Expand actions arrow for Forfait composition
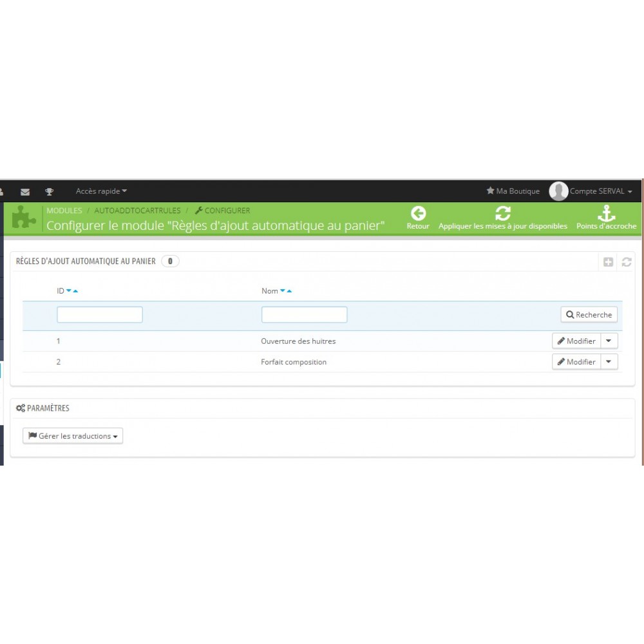The width and height of the screenshot is (644, 644). (x=609, y=362)
